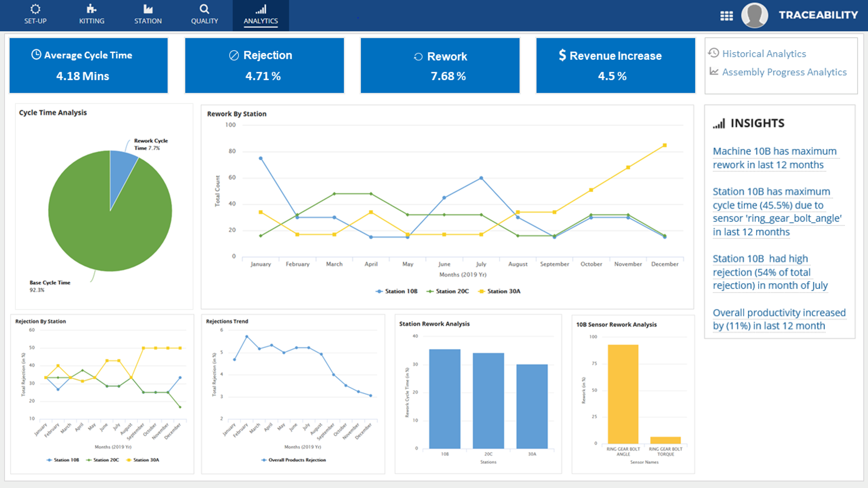Toggle Station 30A in Rejection By Station legend
Viewport: 868px width, 488px height.
click(x=142, y=460)
